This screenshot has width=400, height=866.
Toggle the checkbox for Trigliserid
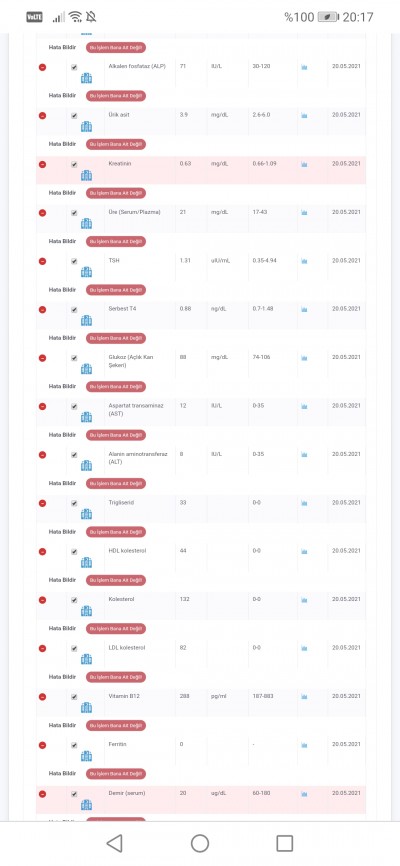pyautogui.click(x=74, y=503)
